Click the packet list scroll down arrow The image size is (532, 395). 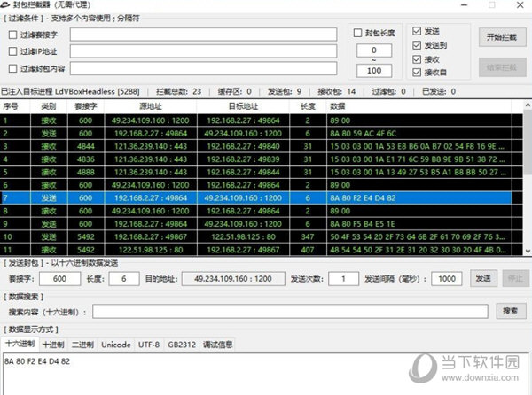coord(528,251)
